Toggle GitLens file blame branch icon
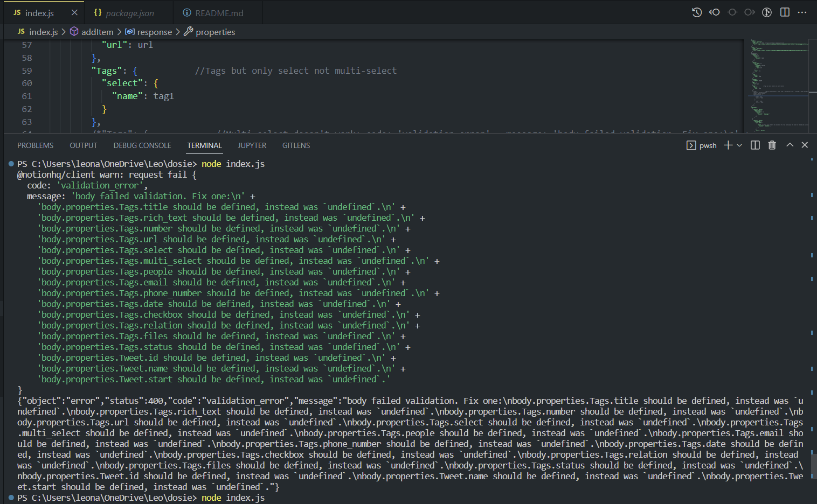The image size is (817, 504). pos(767,12)
